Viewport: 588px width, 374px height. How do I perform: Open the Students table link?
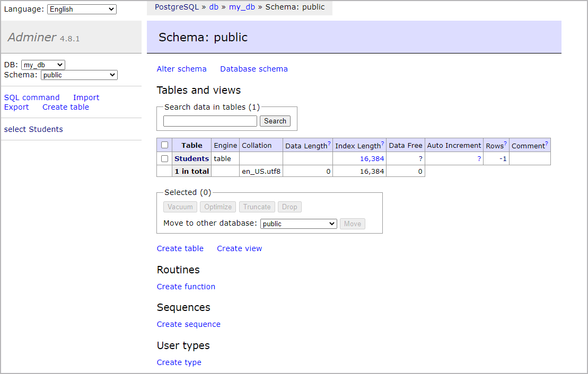pyautogui.click(x=191, y=158)
